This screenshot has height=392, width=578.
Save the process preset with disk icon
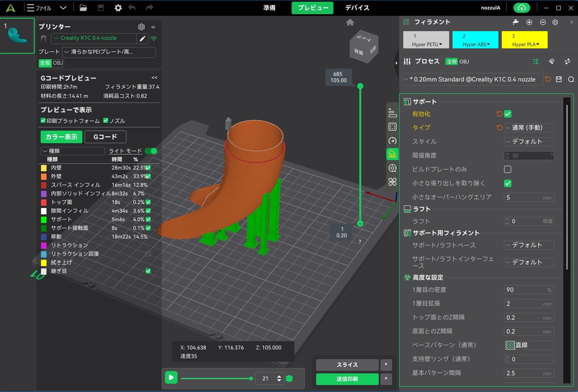tap(559, 79)
